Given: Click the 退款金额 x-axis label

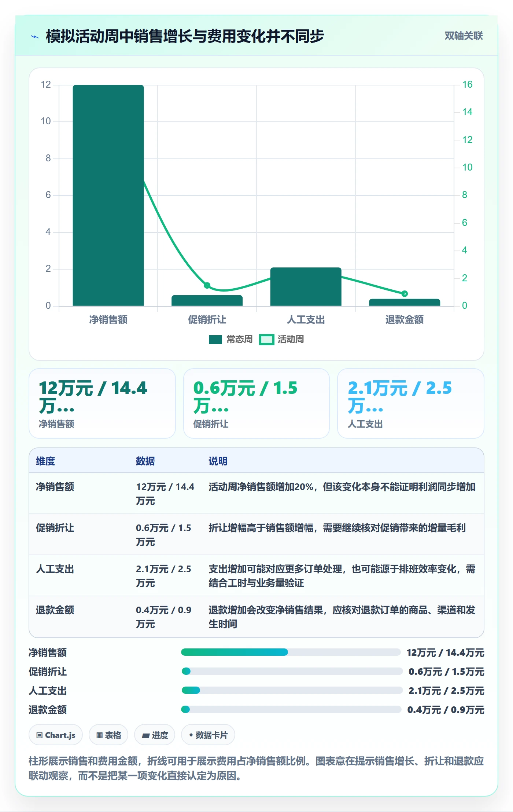Looking at the screenshot, I should click(x=405, y=319).
